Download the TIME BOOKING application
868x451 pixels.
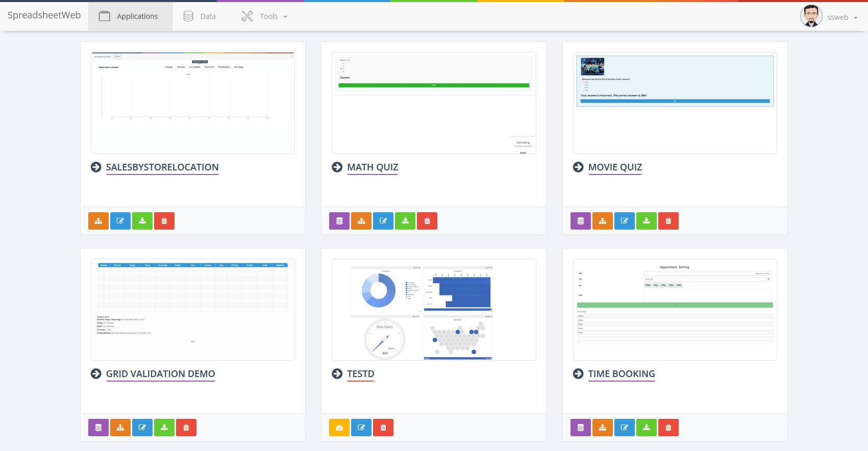tap(647, 428)
